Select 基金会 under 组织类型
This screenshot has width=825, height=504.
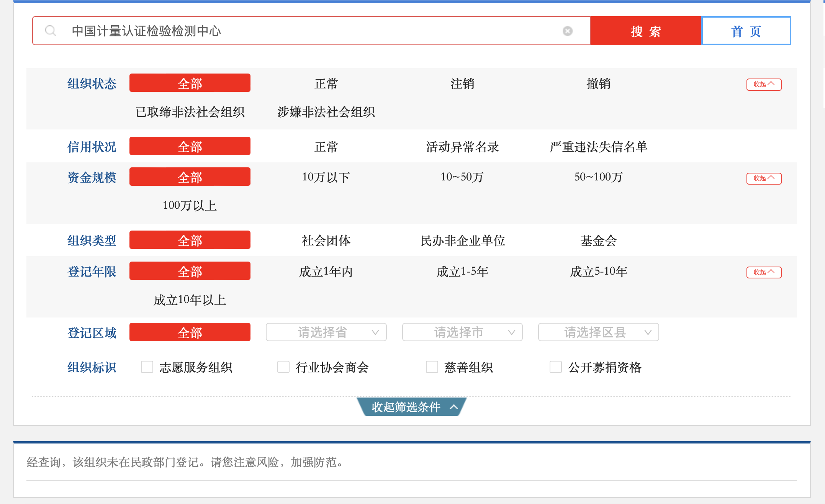pos(598,241)
